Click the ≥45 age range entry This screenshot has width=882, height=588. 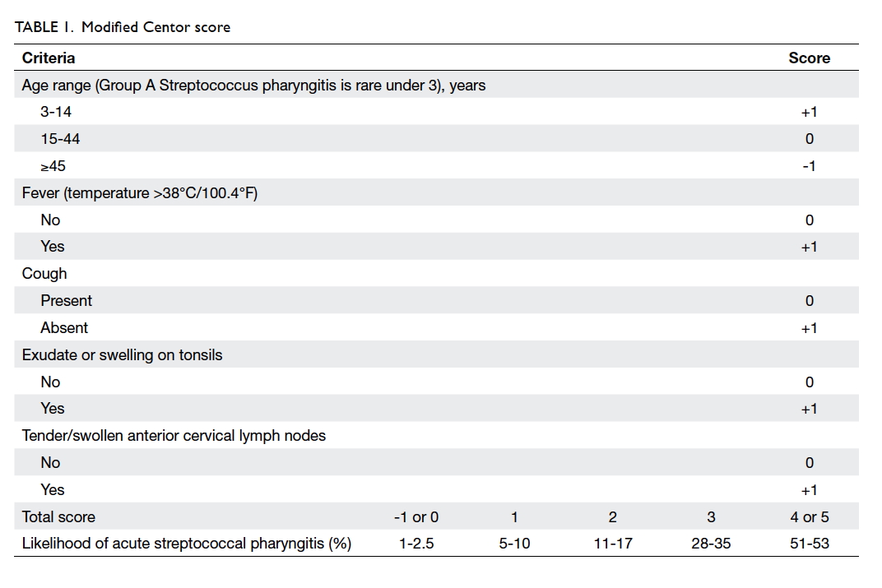pos(53,166)
